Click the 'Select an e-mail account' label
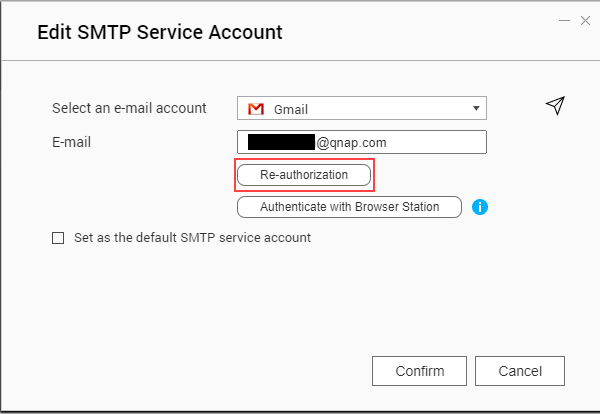Image resolution: width=600 pixels, height=414 pixels. click(x=128, y=108)
